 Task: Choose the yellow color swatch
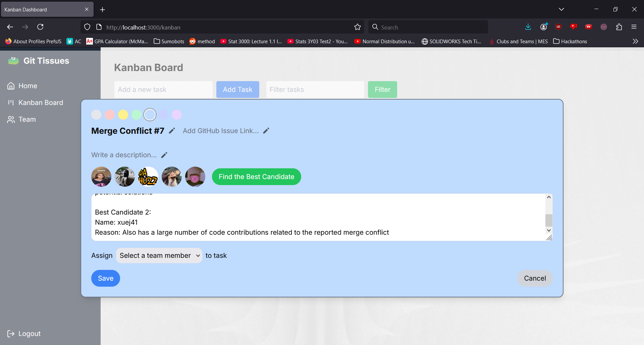(x=123, y=115)
